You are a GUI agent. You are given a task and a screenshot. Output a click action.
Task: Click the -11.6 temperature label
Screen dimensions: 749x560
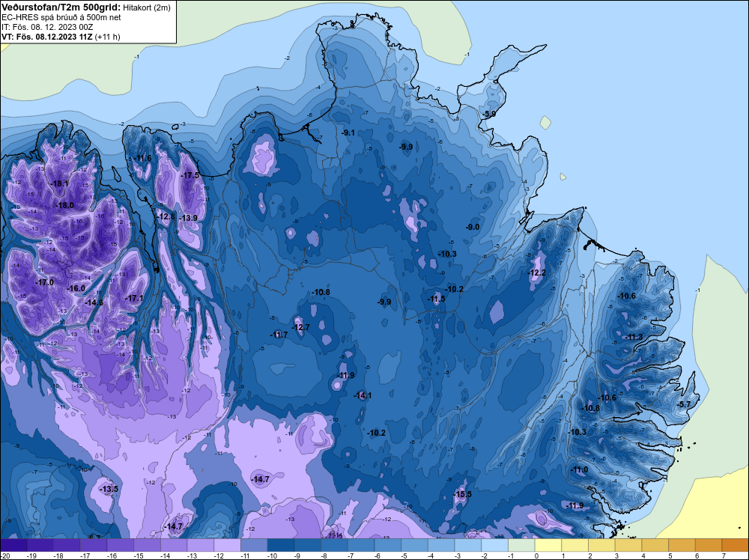click(142, 158)
